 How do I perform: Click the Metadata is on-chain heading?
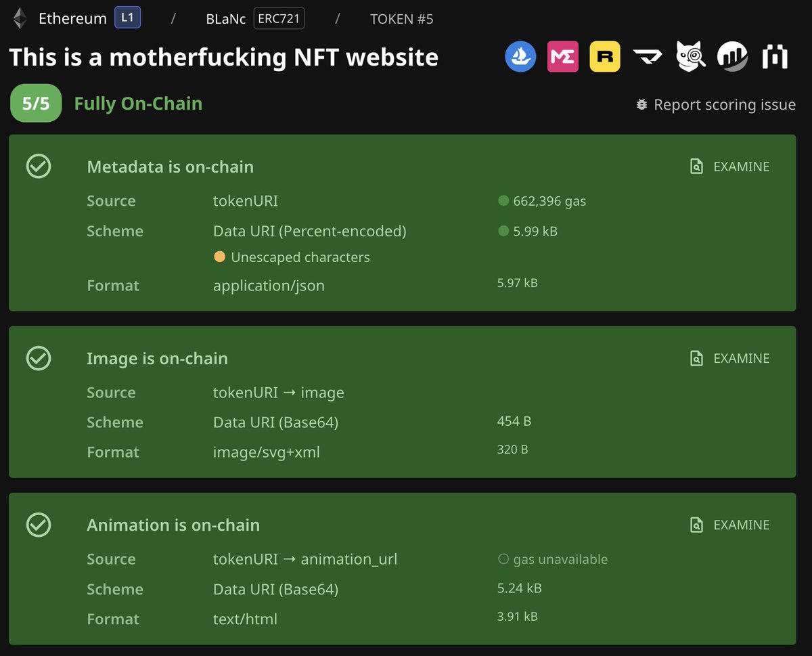[171, 167]
